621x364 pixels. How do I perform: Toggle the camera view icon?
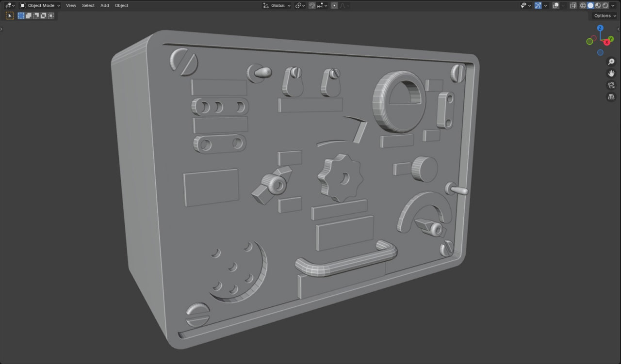coord(611,85)
